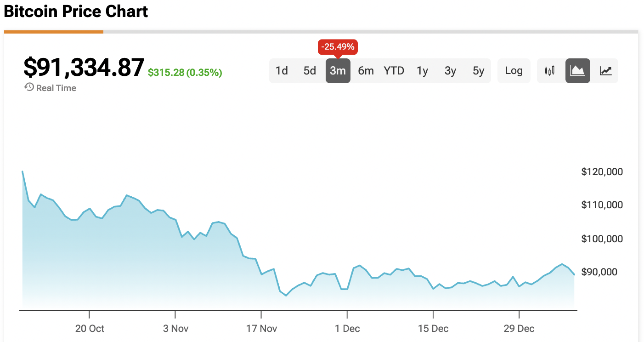Select the 3m time range
This screenshot has width=644, height=342.
[x=338, y=71]
